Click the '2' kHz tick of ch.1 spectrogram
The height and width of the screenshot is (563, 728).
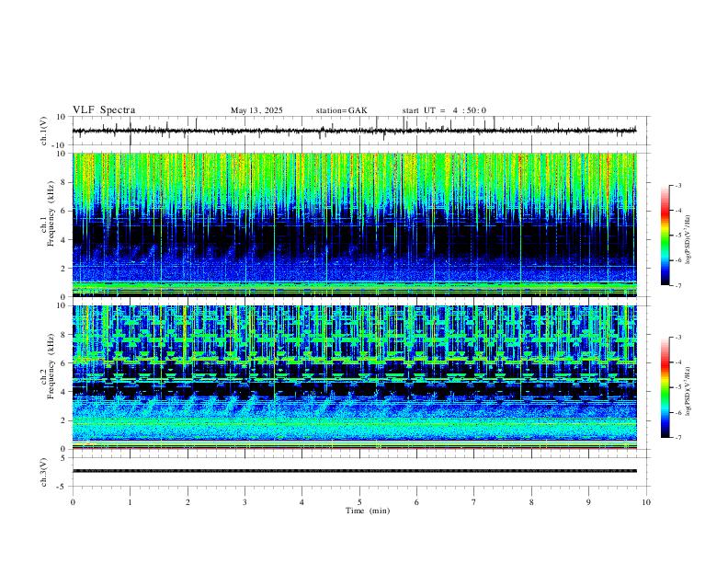(63, 269)
